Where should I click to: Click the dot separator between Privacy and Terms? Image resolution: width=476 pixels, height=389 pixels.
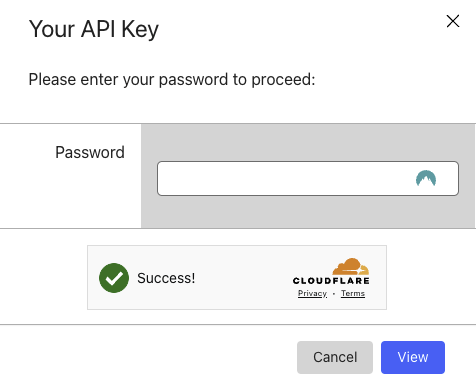(334, 294)
